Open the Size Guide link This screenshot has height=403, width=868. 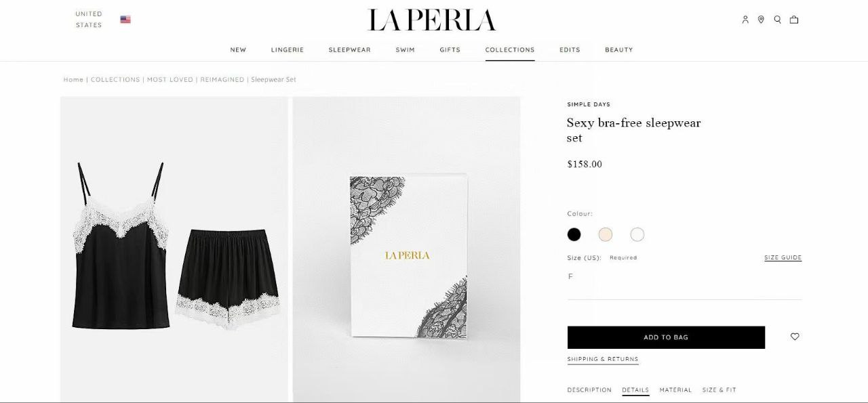(783, 257)
